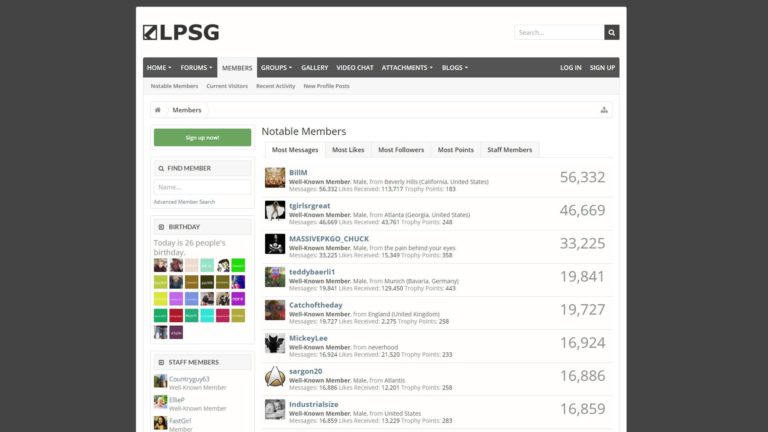Screen dimensions: 768x432
Task: Switch to the Most Likes tab
Action: [348, 150]
